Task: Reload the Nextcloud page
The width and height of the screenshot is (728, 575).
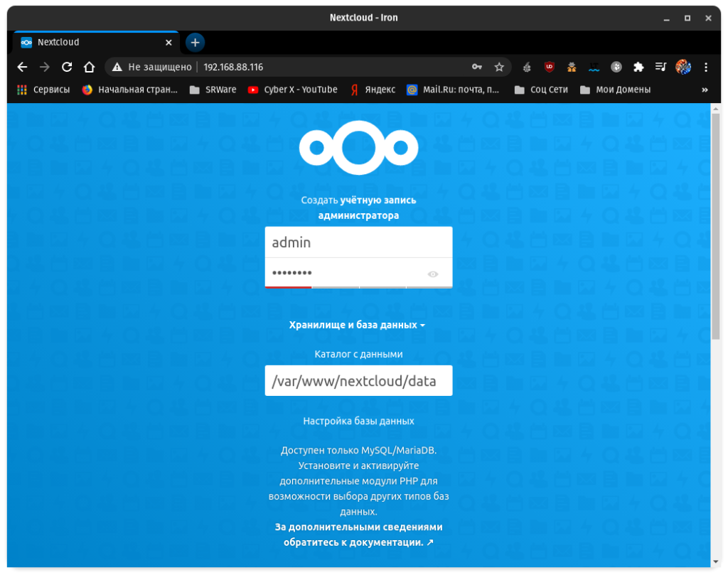Action: point(67,67)
